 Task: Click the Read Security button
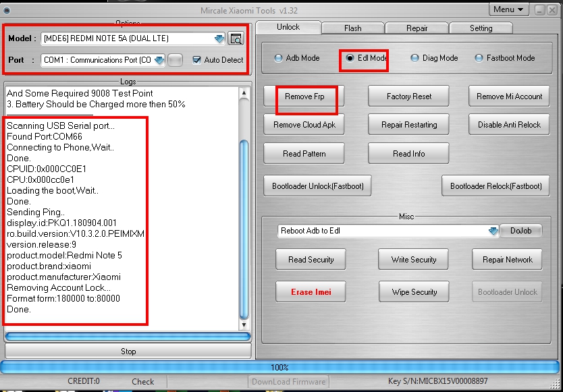(311, 260)
